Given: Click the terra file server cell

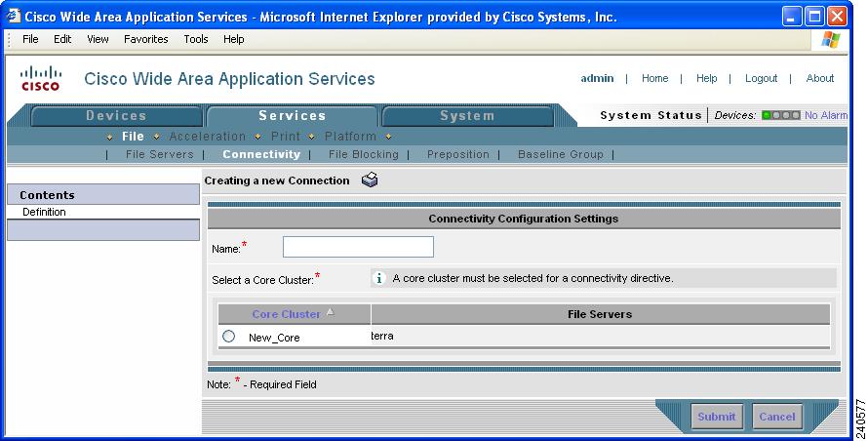Looking at the screenshot, I should [382, 336].
